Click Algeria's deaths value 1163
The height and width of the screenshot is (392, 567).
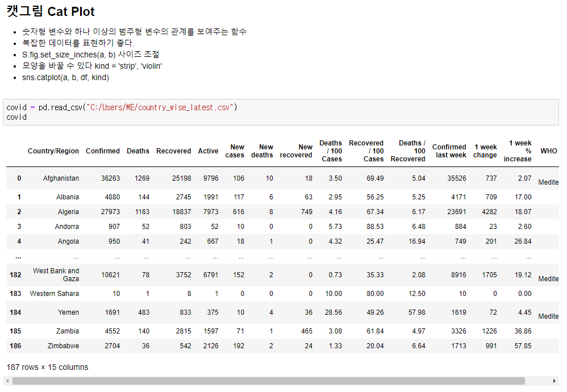point(142,212)
